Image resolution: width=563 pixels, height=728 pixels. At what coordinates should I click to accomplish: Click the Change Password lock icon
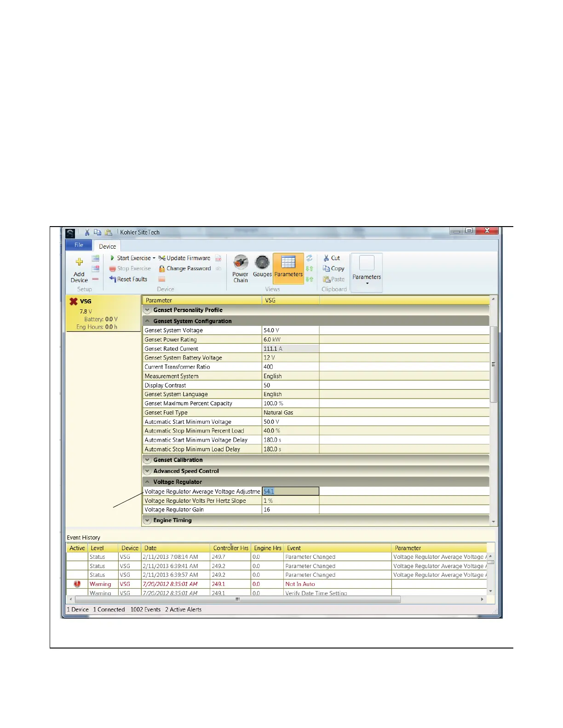coord(162,268)
